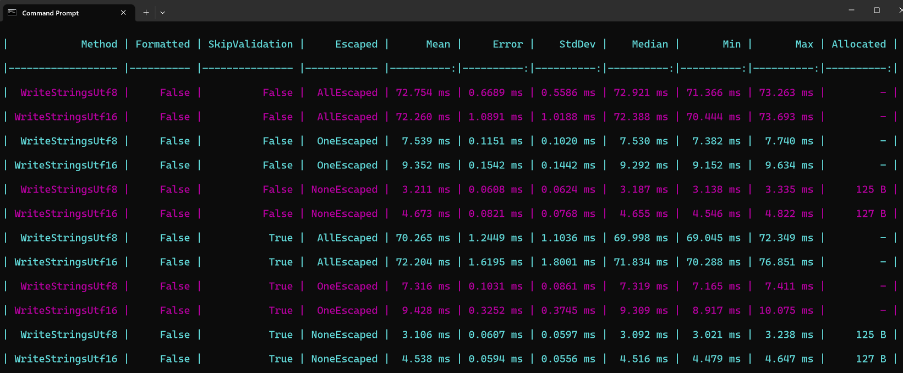This screenshot has width=904, height=374.
Task: Click the median value 72.921 ms
Action: pyautogui.click(x=641, y=93)
